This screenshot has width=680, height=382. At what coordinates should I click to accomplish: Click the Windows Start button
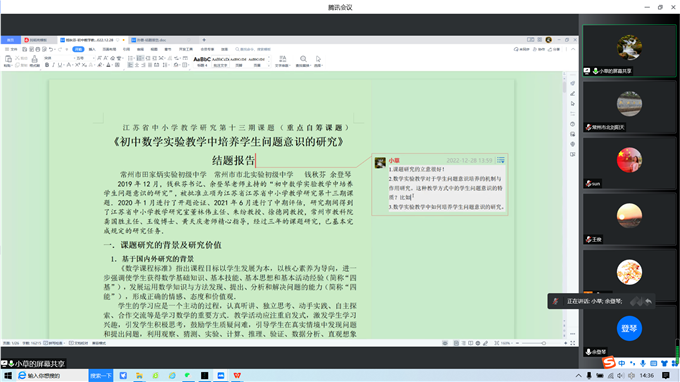7,375
